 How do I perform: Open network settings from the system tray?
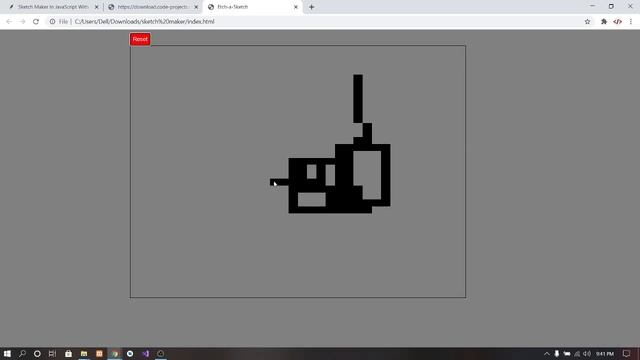tap(577, 353)
